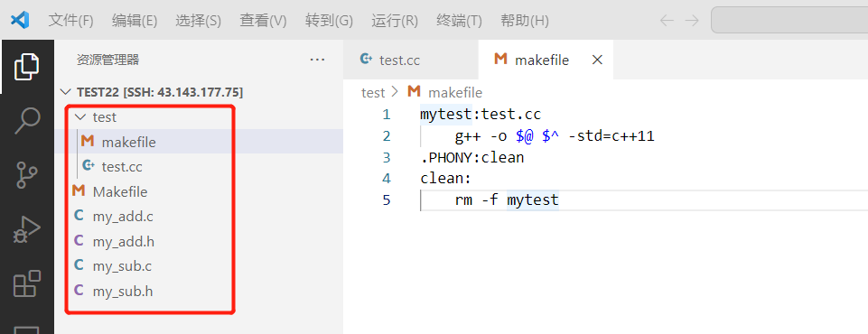Go forward with the right arrow
The width and height of the screenshot is (868, 334).
pos(692,21)
